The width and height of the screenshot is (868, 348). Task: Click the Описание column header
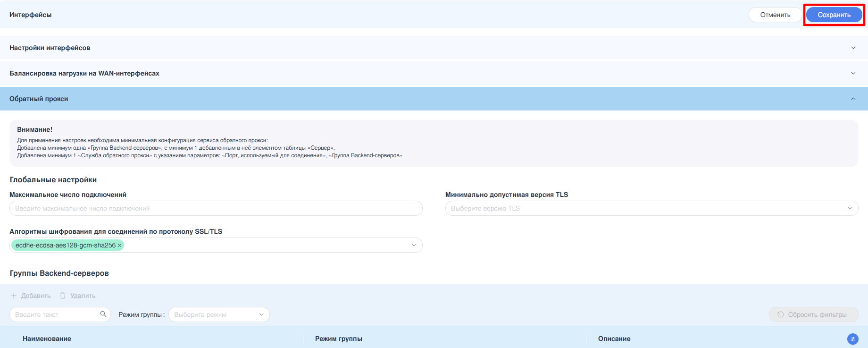tap(614, 339)
